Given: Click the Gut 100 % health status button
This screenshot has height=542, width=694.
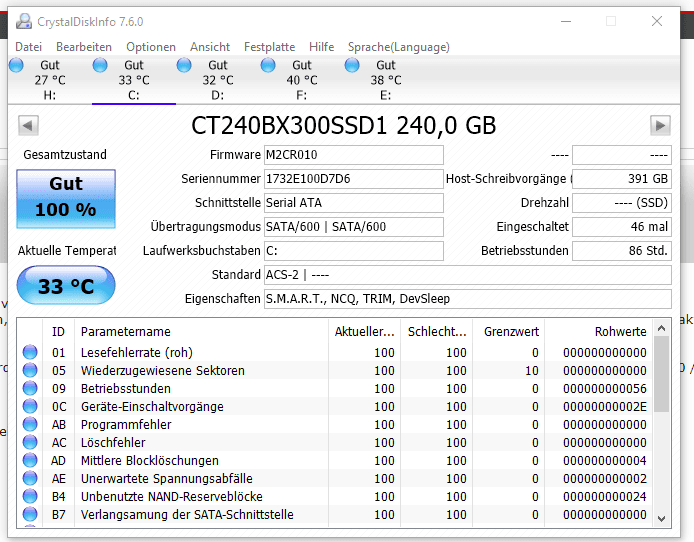Looking at the screenshot, I should point(66,199).
